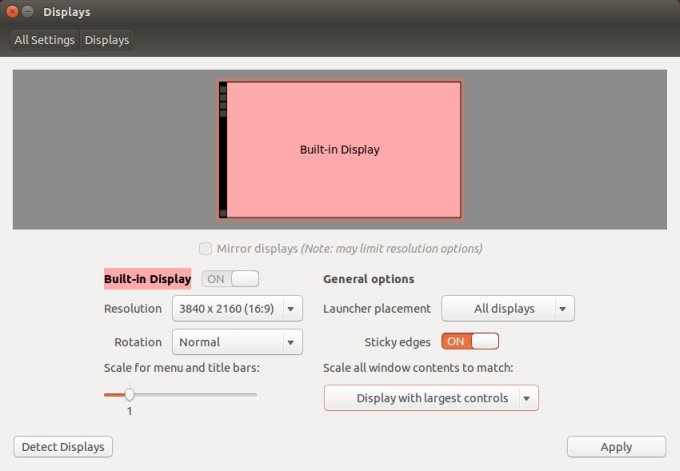Viewport: 680px width, 471px height.
Task: Toggle the Built-in Display ON switch
Action: coord(230,279)
